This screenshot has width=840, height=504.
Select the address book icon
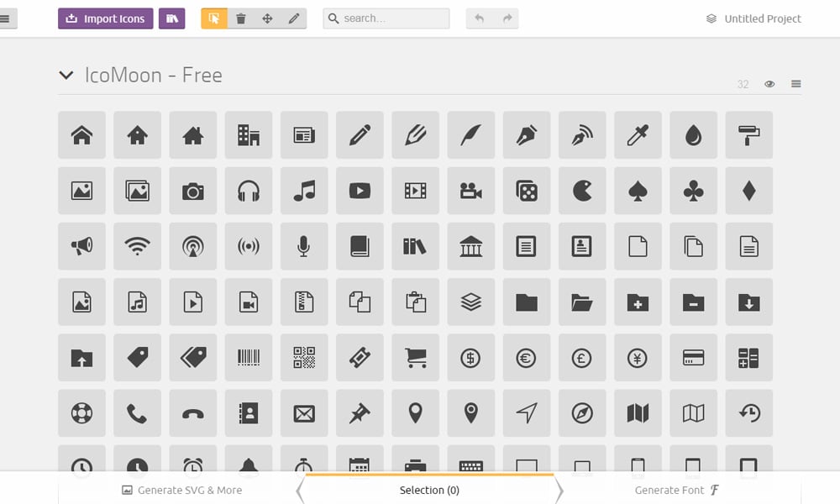coord(249,413)
